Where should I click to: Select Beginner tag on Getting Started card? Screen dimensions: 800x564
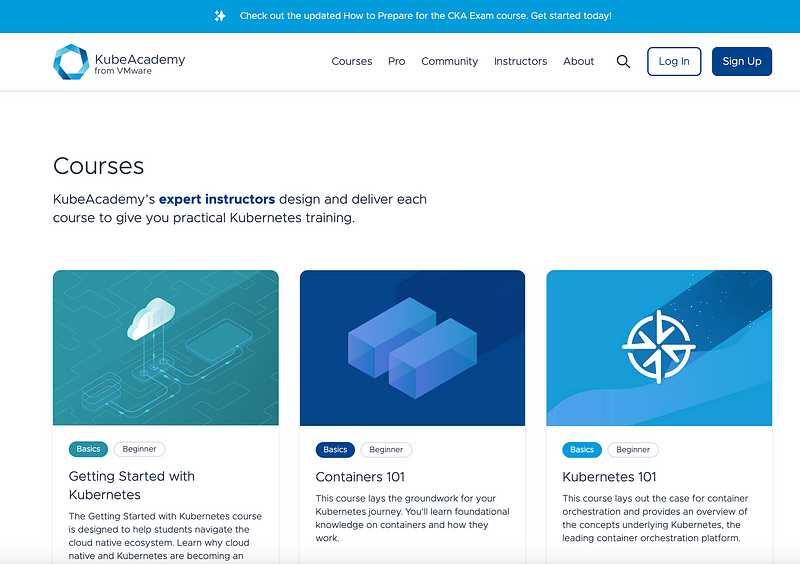[139, 449]
